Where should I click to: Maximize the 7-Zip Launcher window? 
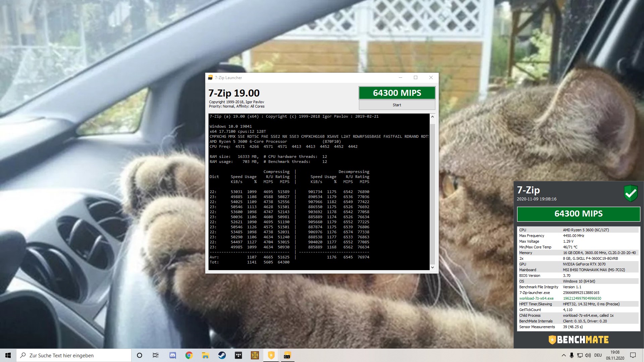pos(416,78)
